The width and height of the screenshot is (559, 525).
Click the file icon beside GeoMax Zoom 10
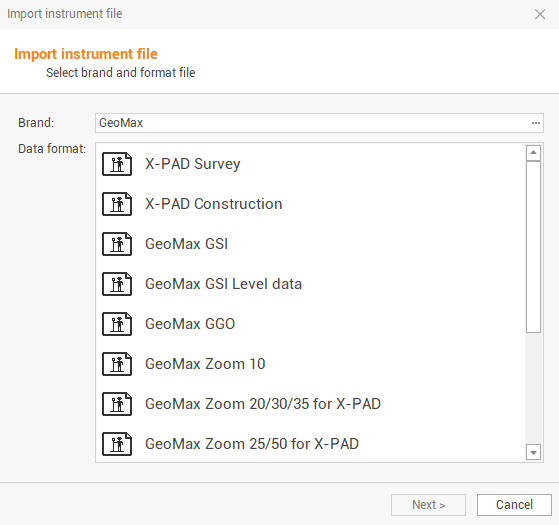(x=117, y=364)
